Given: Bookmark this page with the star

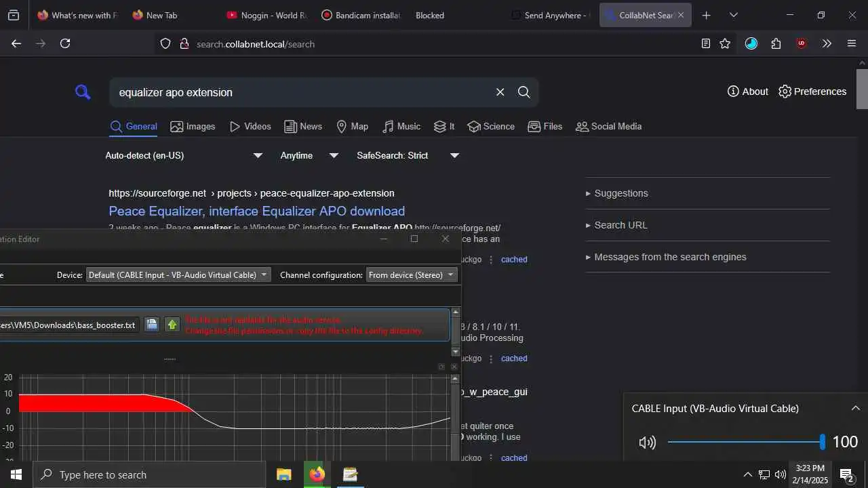Looking at the screenshot, I should (x=725, y=43).
